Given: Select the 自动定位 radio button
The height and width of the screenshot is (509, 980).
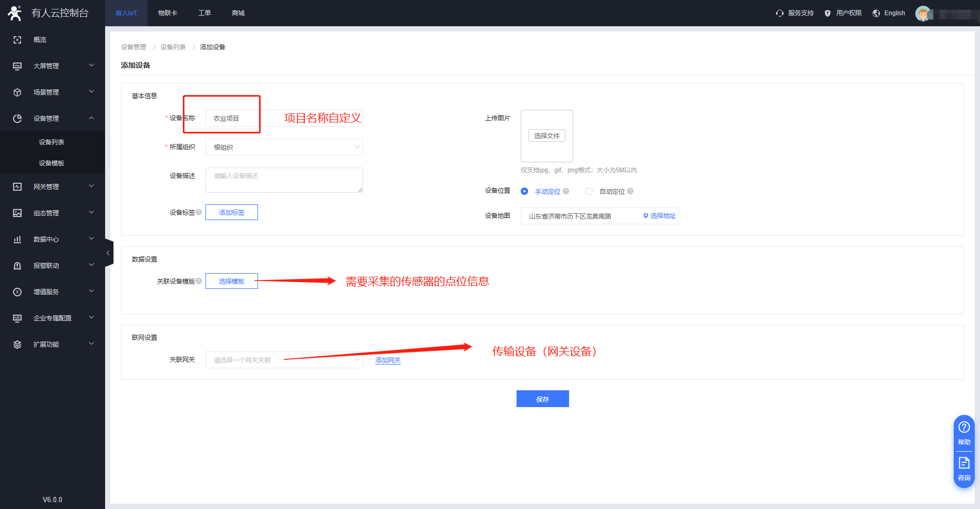Looking at the screenshot, I should pos(589,191).
